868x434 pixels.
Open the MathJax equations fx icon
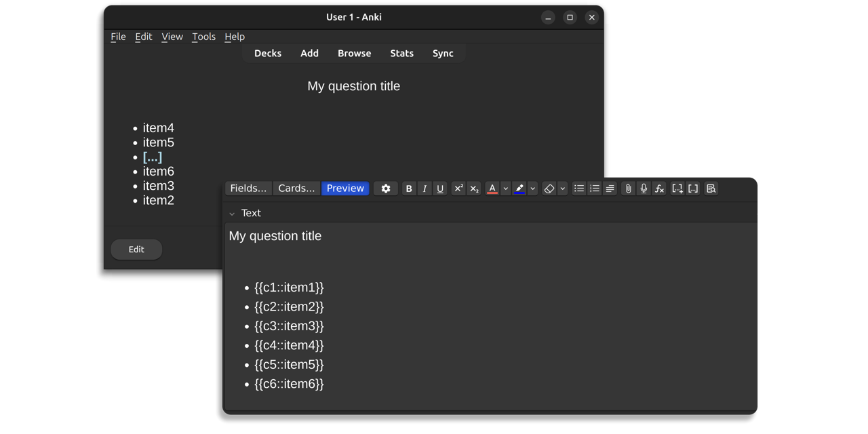click(659, 189)
